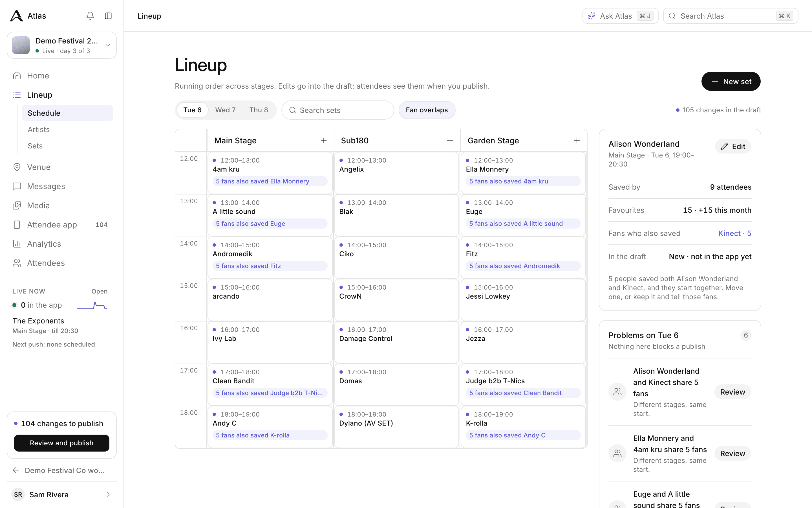Open the notifications bell

pyautogui.click(x=90, y=16)
